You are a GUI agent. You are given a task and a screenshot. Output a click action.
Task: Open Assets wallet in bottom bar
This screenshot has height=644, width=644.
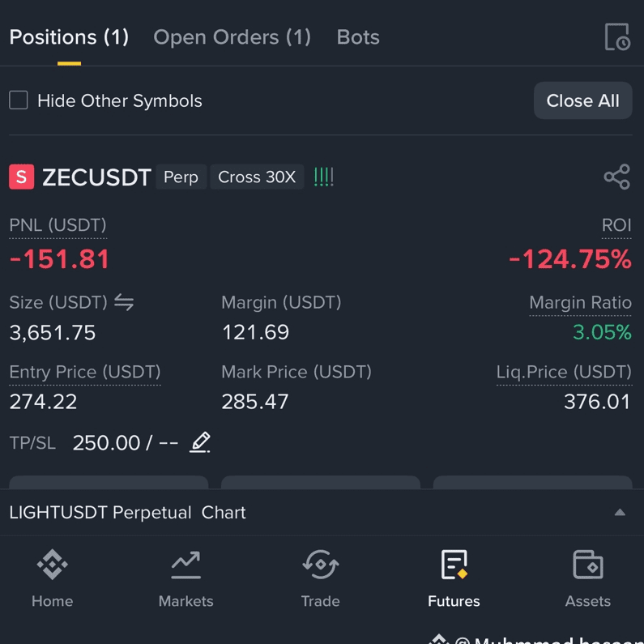(588, 578)
